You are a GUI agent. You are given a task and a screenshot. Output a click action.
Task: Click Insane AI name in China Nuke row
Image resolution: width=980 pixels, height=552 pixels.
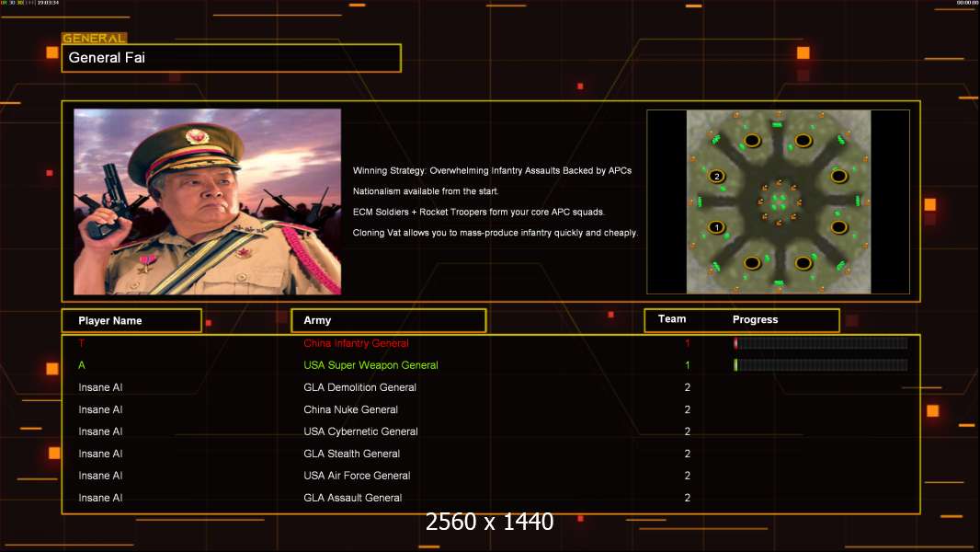100,409
